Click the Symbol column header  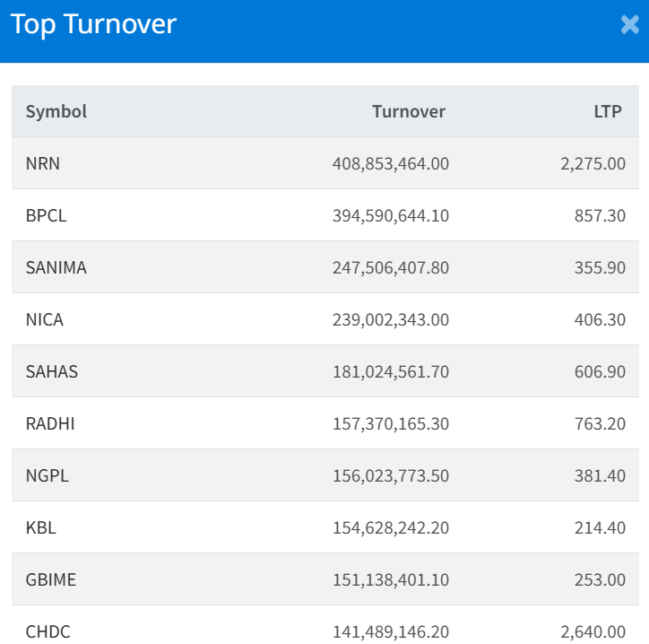[x=56, y=111]
